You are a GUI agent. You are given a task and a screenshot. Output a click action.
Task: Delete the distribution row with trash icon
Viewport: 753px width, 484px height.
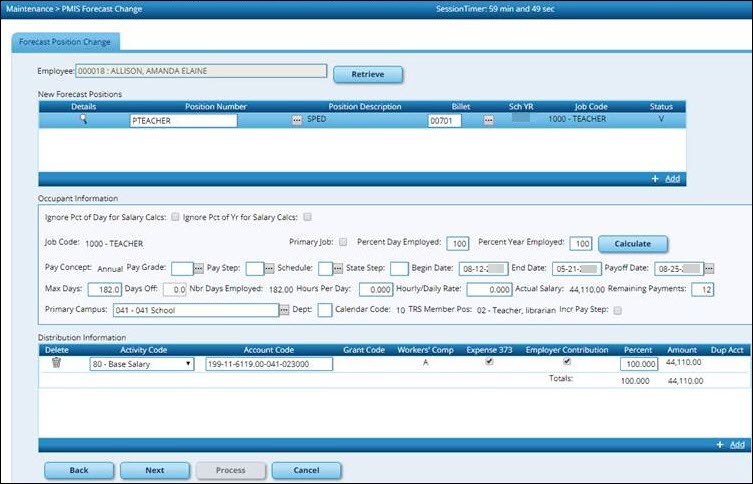pyautogui.click(x=57, y=363)
